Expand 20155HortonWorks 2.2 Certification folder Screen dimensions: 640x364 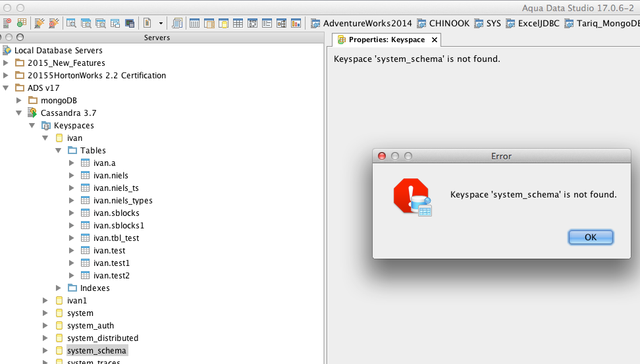tap(6, 75)
